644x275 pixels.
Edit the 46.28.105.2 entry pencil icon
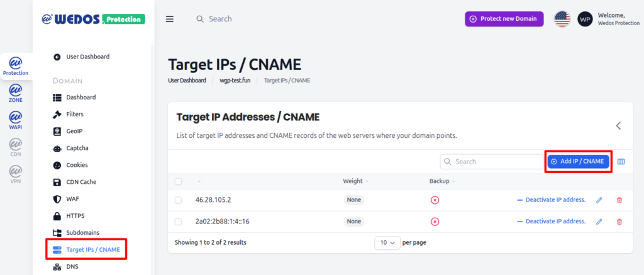click(599, 200)
